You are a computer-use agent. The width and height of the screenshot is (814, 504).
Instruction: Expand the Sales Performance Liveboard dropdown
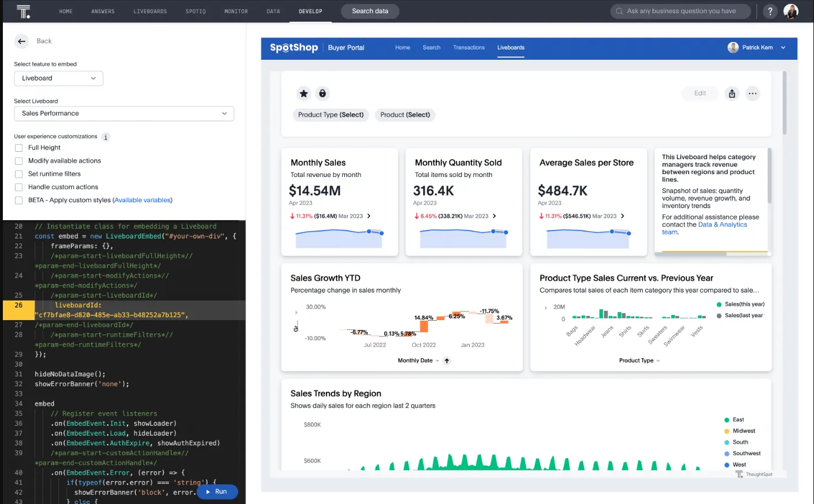[x=124, y=113]
